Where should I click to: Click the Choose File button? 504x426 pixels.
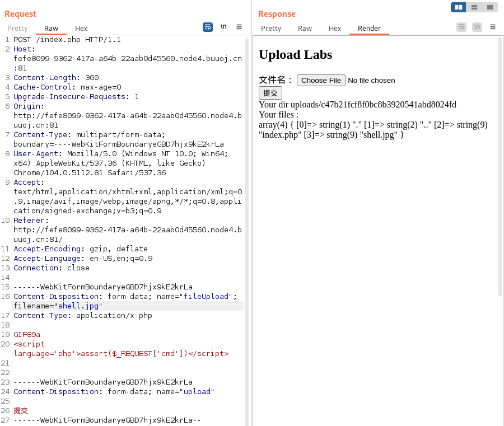coord(321,80)
